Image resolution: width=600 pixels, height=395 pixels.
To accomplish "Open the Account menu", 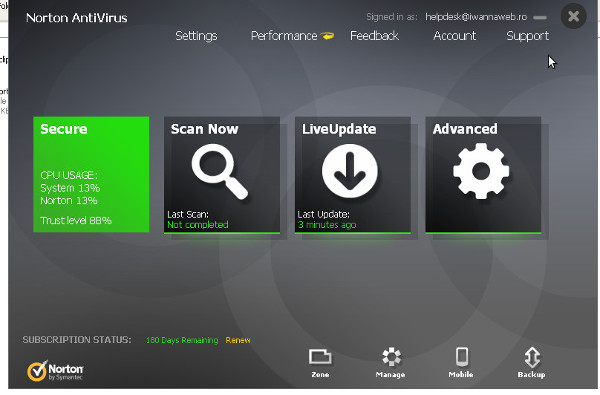I will coord(455,36).
